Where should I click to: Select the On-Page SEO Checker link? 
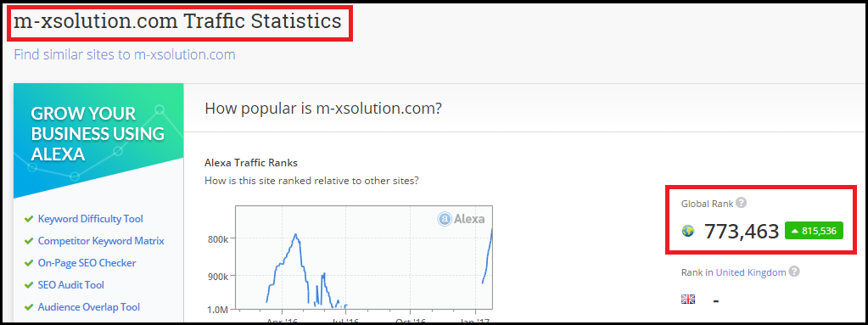click(x=87, y=263)
